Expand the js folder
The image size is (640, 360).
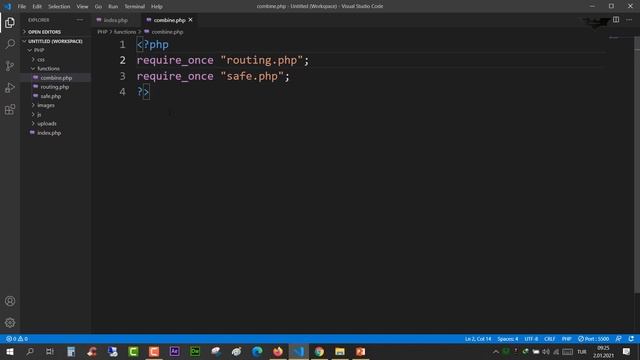(x=39, y=114)
